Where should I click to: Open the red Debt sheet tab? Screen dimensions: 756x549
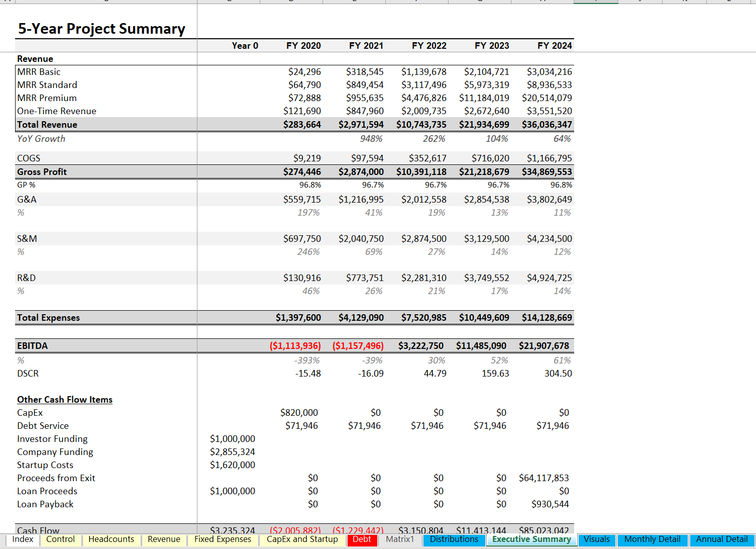pyautogui.click(x=362, y=539)
